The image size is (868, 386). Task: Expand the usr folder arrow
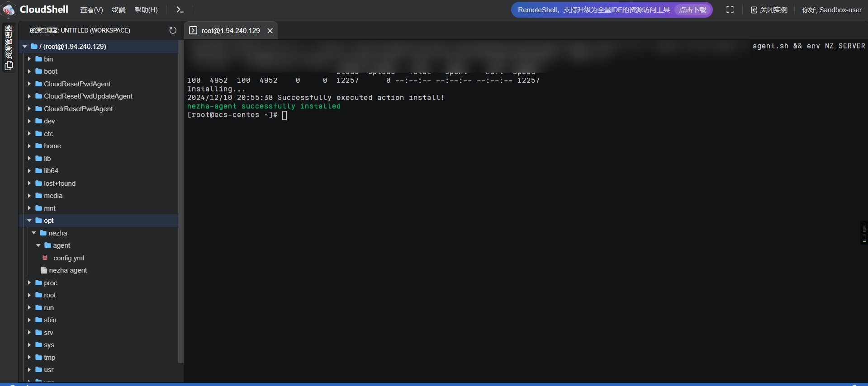click(x=29, y=370)
